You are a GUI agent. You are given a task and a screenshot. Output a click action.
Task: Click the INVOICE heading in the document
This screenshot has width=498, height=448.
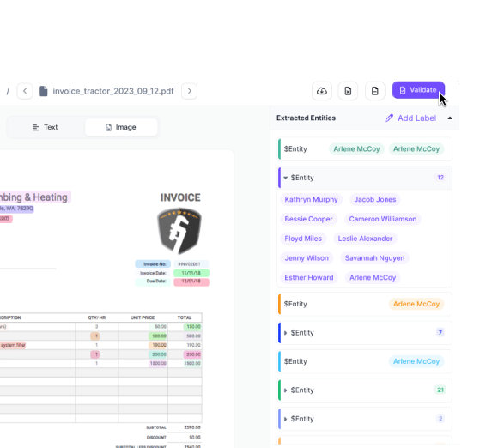tap(180, 197)
